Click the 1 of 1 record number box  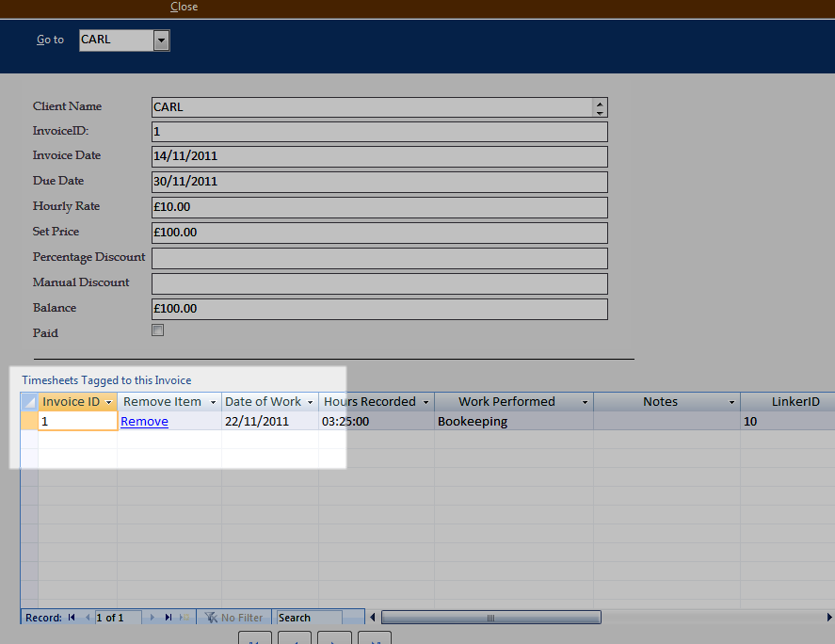118,618
